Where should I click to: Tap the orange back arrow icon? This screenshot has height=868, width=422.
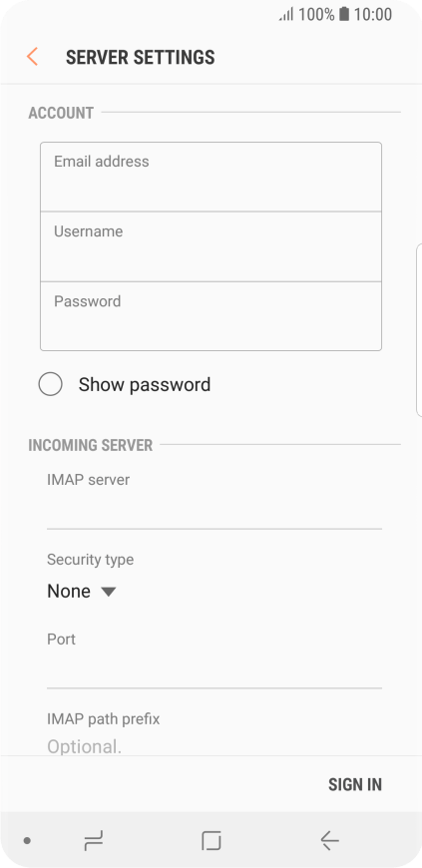pyautogui.click(x=32, y=57)
